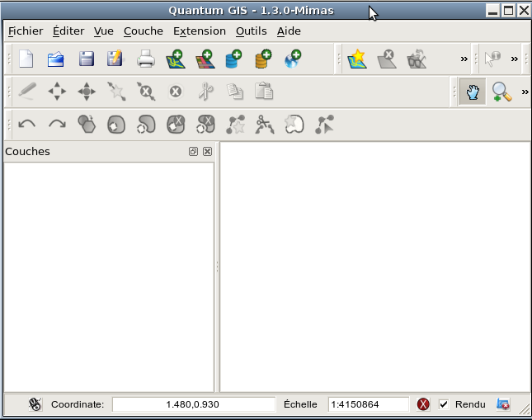This screenshot has width=532, height=420.
Task: Click the Coordinate input field
Action: click(x=193, y=404)
